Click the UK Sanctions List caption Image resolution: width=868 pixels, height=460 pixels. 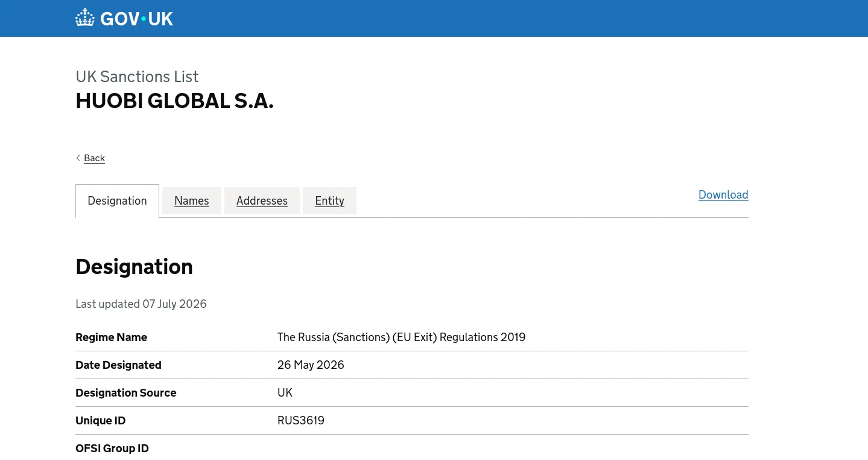click(x=137, y=77)
